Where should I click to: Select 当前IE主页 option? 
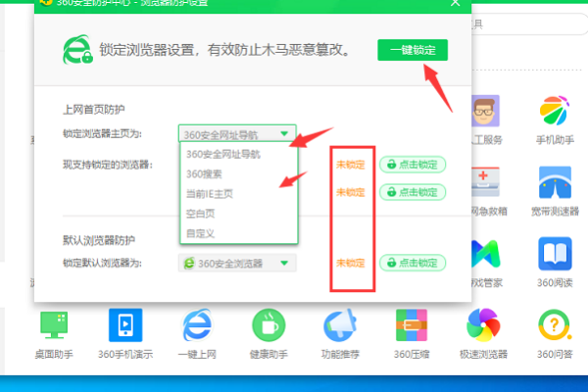coord(210,194)
